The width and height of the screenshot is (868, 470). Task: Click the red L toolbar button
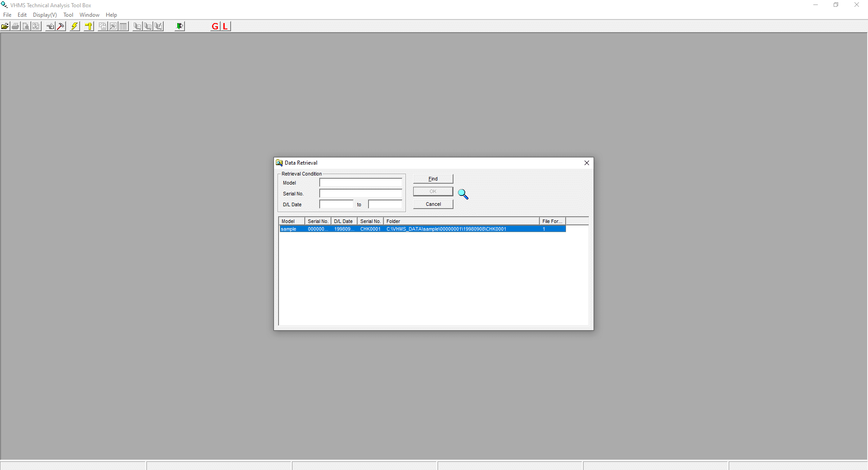[x=225, y=26]
